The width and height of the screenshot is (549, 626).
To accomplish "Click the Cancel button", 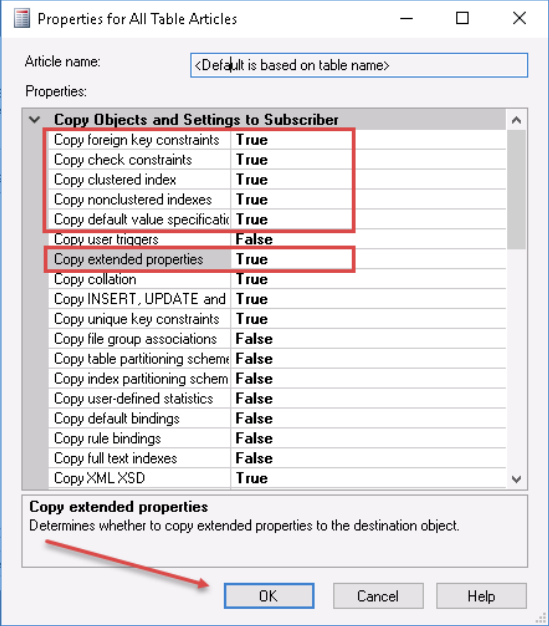I will [378, 596].
